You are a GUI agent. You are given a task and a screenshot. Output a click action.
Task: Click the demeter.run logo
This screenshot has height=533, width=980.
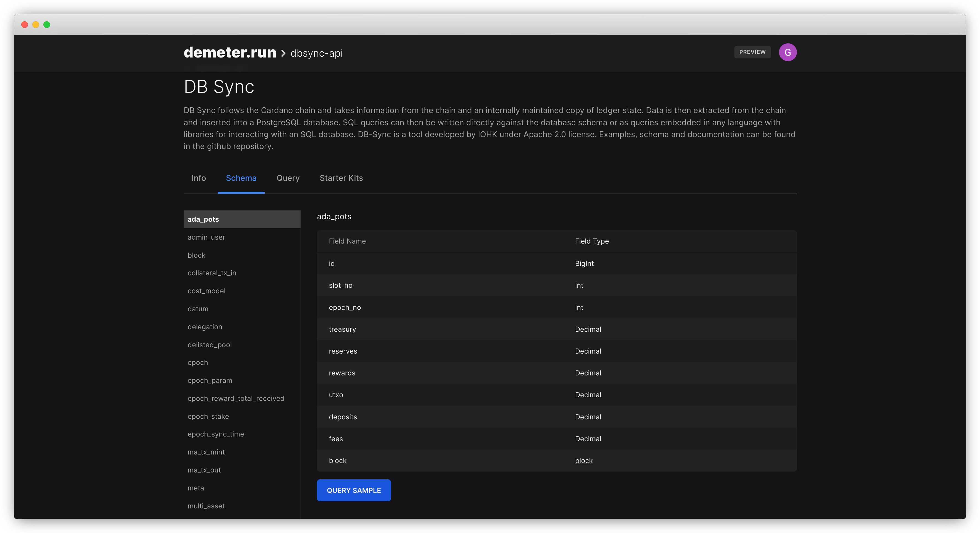[230, 52]
